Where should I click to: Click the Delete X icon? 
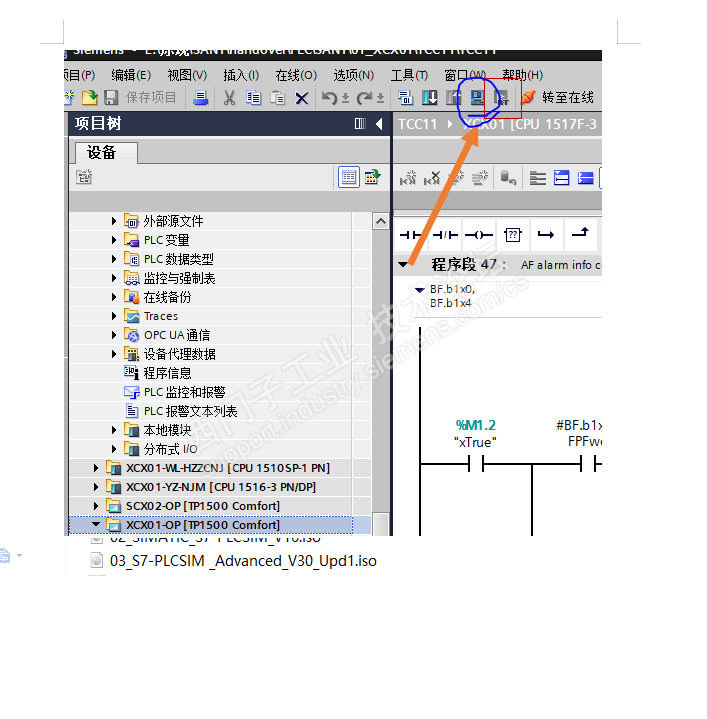(x=301, y=98)
